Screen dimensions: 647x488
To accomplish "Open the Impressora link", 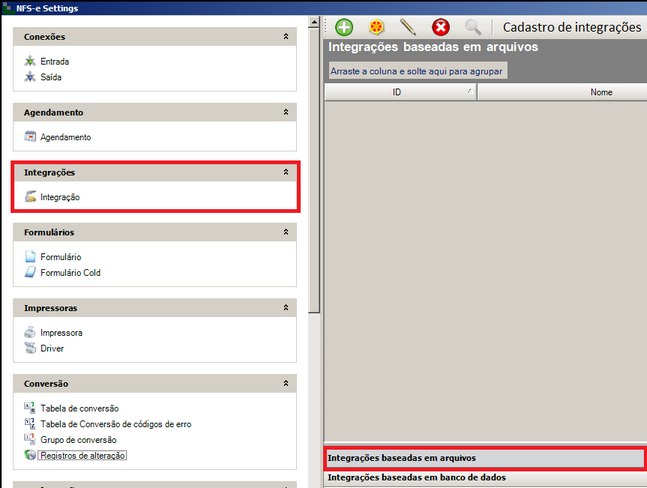I will (x=61, y=333).
